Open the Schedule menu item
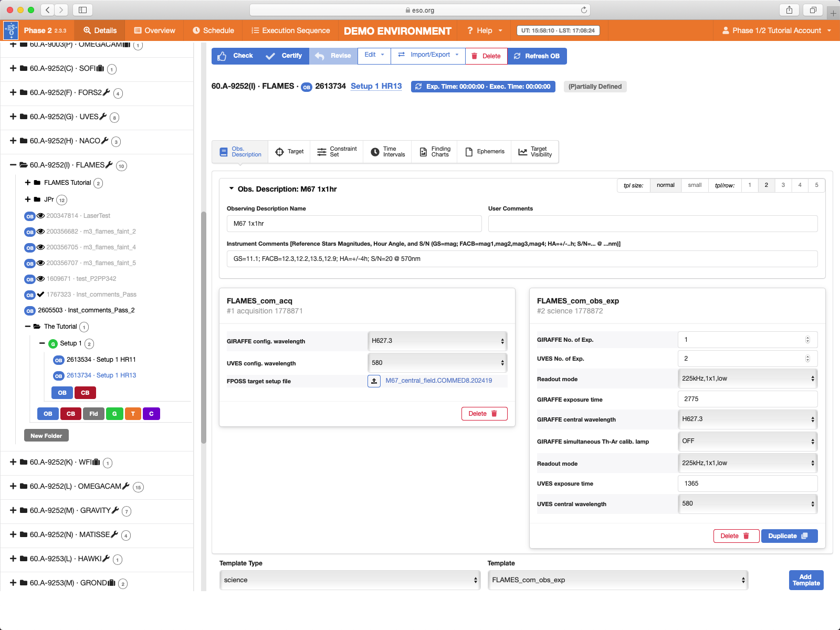Viewport: 840px width, 630px height. pos(213,30)
